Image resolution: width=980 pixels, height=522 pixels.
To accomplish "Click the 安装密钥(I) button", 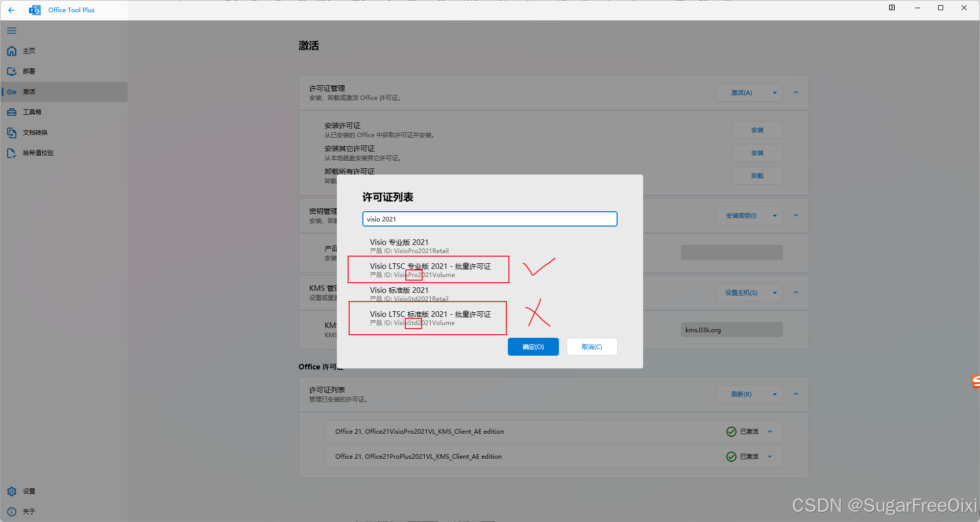I will point(741,216).
